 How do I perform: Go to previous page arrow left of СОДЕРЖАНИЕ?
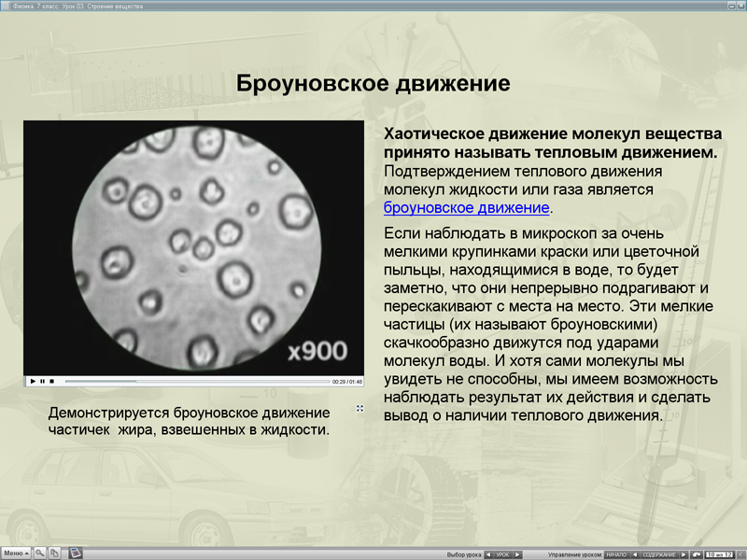635,554
